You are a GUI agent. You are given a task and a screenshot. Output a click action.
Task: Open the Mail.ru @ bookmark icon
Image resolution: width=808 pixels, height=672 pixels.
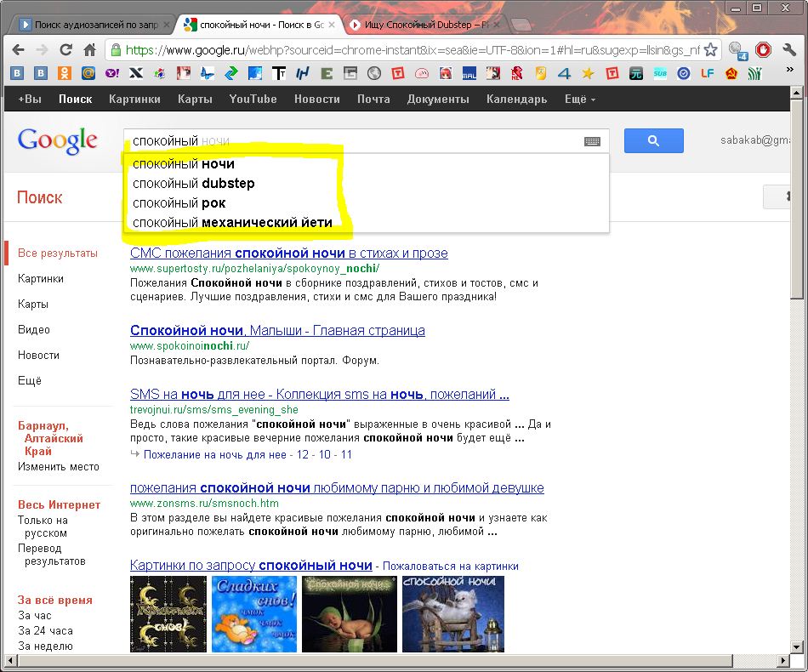88,73
